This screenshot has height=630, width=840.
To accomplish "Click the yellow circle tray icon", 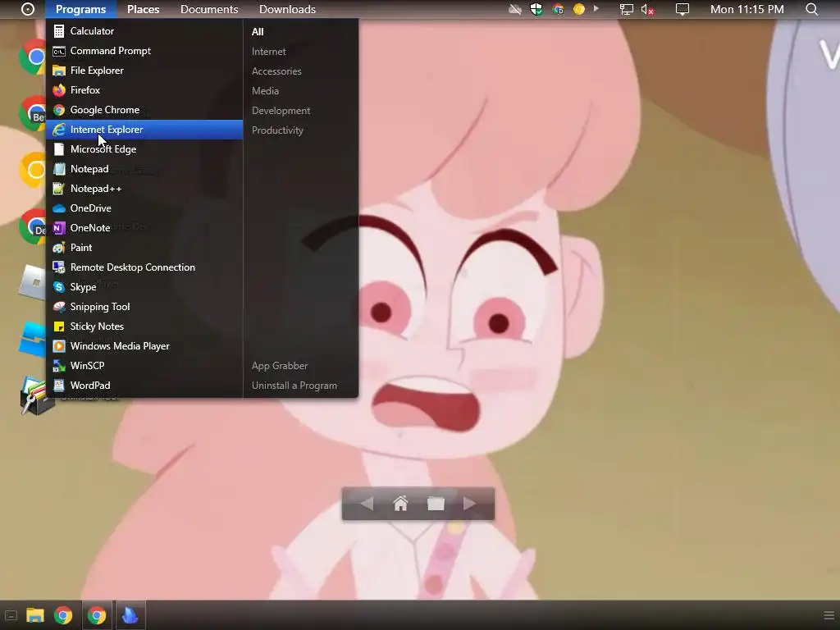I will (x=578, y=9).
